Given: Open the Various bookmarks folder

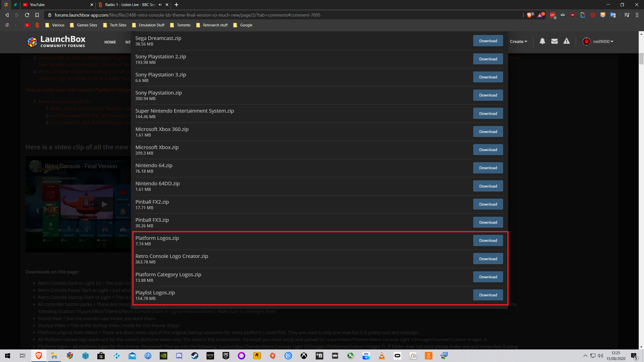Looking at the screenshot, I should pyautogui.click(x=55, y=25).
